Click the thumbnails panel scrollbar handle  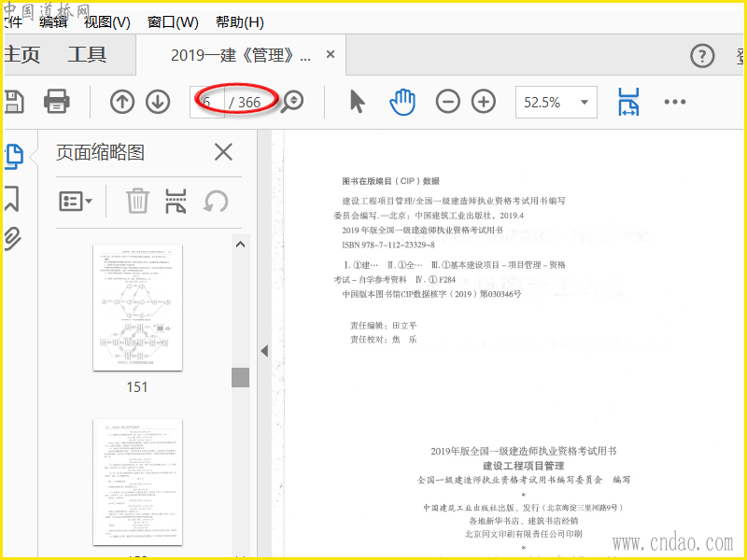pos(241,377)
